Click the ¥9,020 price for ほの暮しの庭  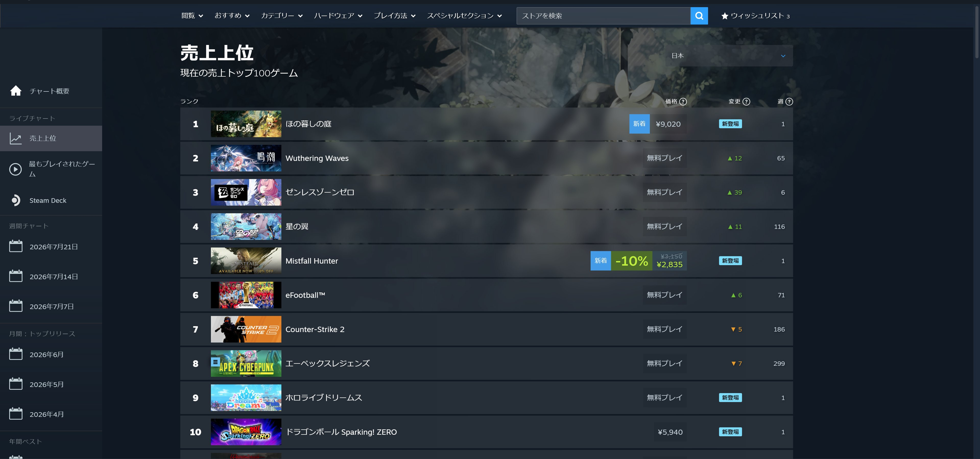[668, 124]
